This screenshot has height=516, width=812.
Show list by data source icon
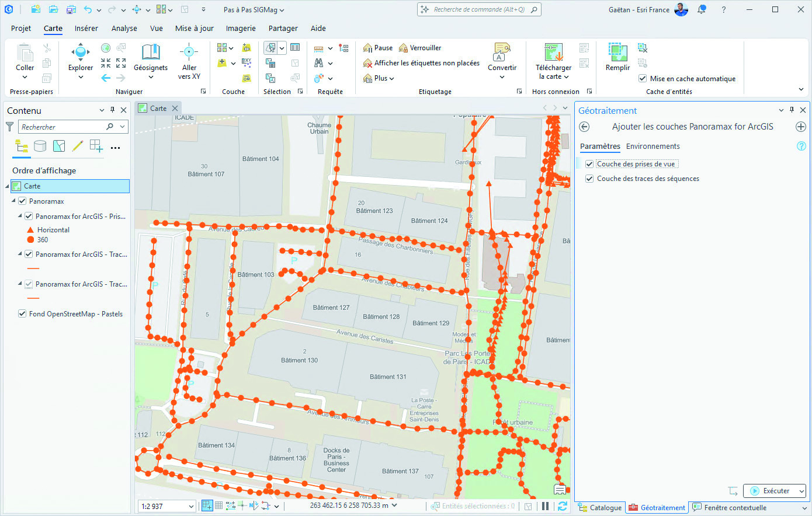pyautogui.click(x=40, y=147)
